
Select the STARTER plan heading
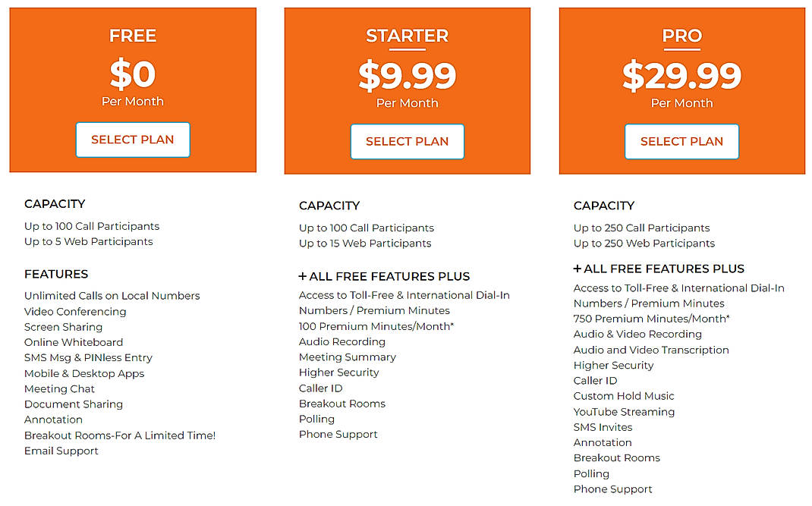[408, 35]
